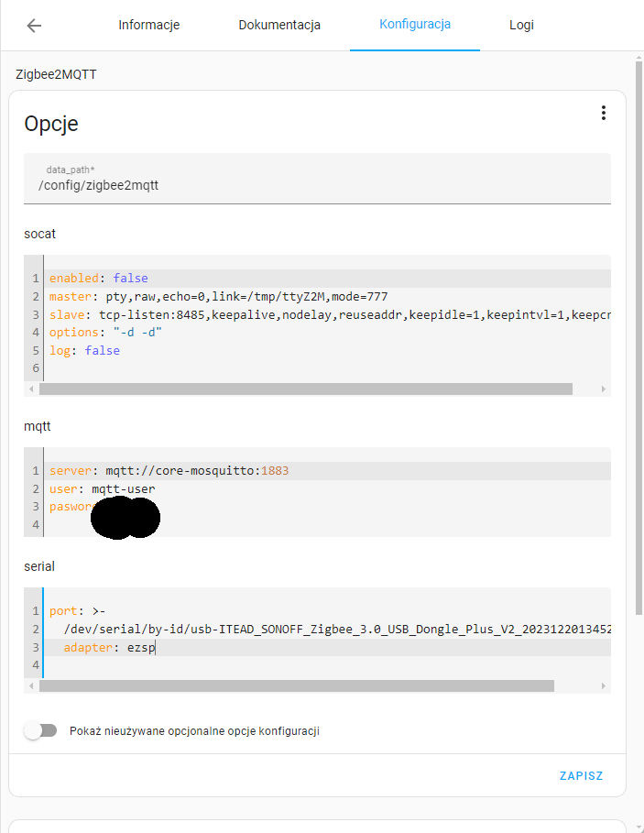This screenshot has height=833, width=644.
Task: Switch to the Informacje tab
Action: click(x=148, y=25)
